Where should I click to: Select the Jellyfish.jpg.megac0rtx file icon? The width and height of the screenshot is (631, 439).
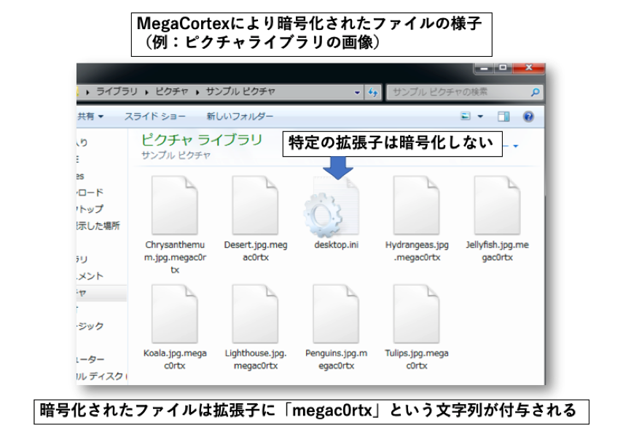pyautogui.click(x=497, y=206)
